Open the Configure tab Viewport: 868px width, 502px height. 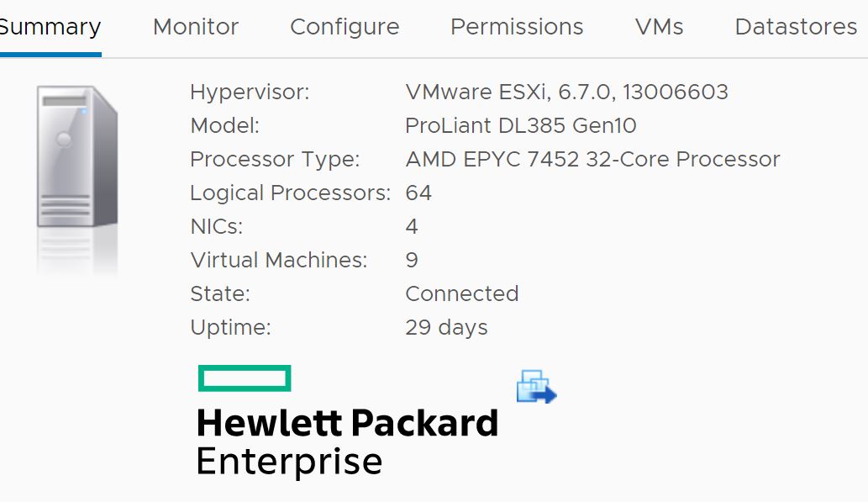345,27
